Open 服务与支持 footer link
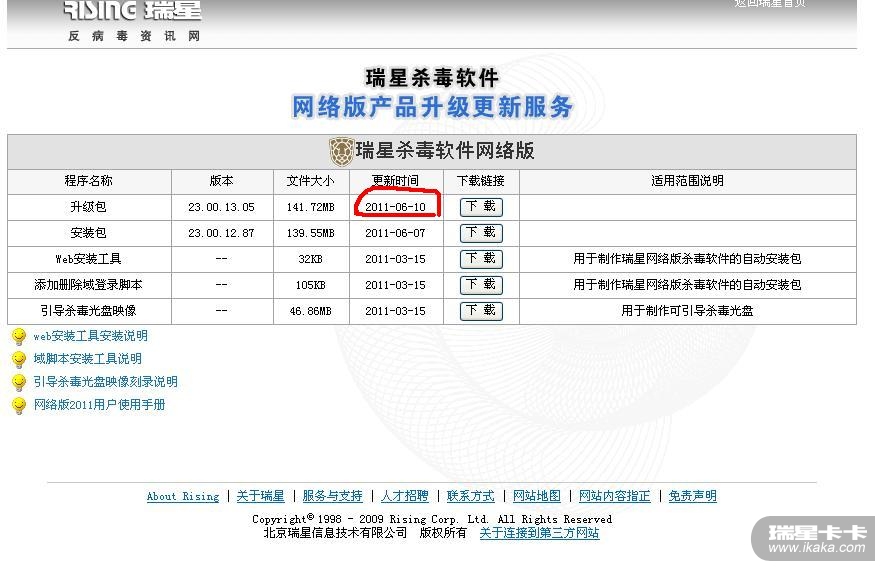This screenshot has height=567, width=884. (332, 496)
